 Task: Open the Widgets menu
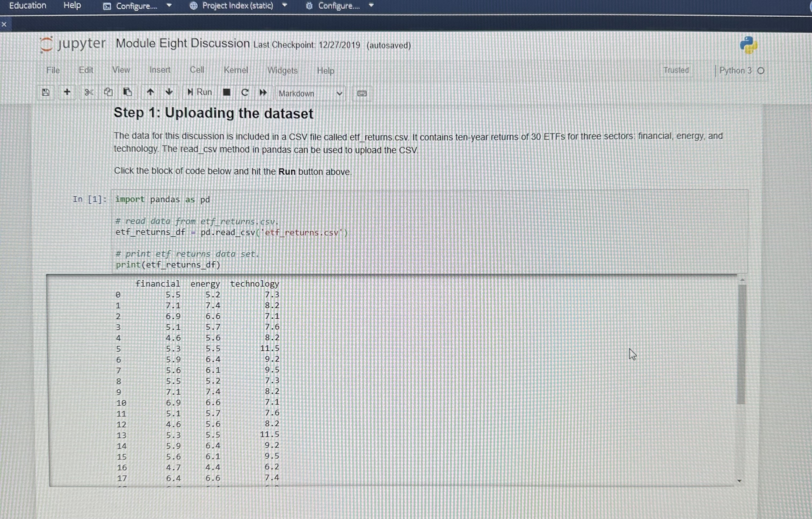[x=282, y=71]
